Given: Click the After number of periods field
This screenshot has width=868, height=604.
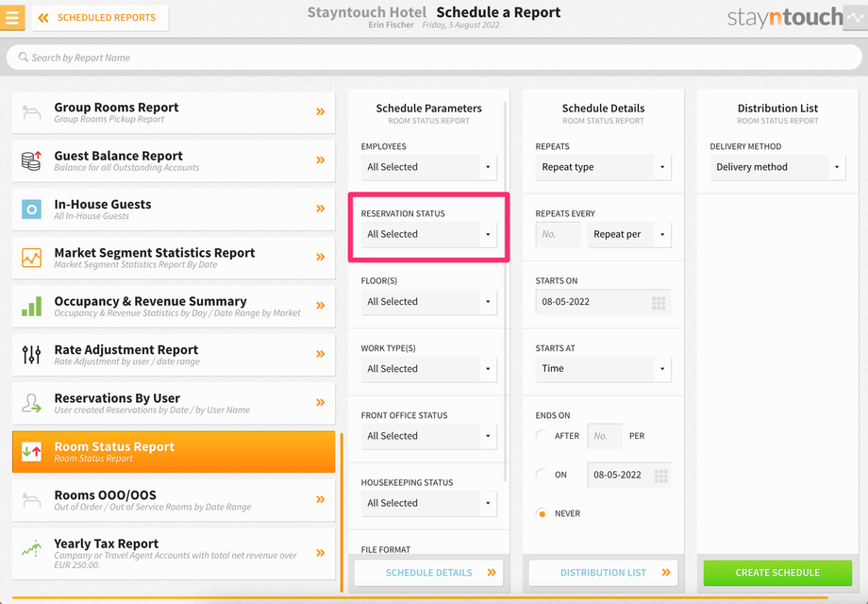Looking at the screenshot, I should tap(605, 436).
